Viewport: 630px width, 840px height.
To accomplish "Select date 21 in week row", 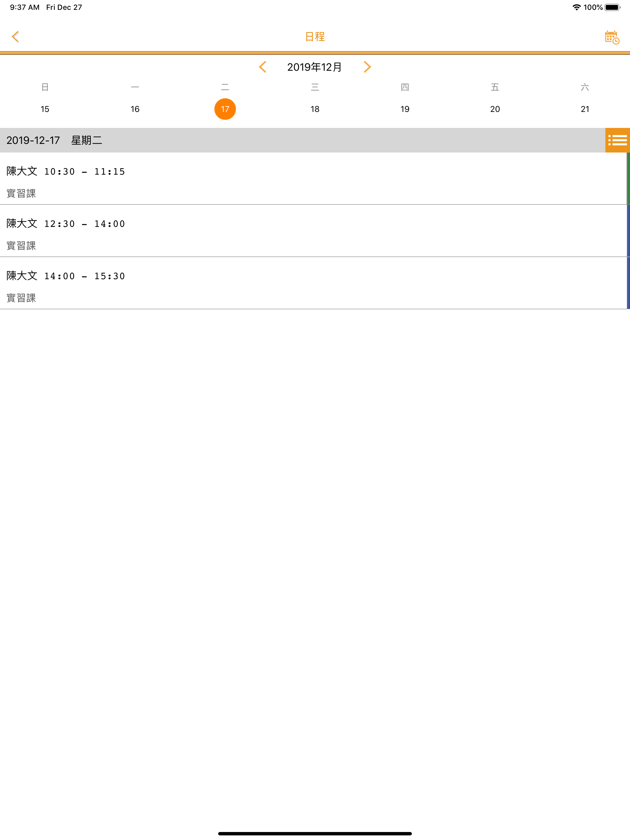I will (585, 109).
